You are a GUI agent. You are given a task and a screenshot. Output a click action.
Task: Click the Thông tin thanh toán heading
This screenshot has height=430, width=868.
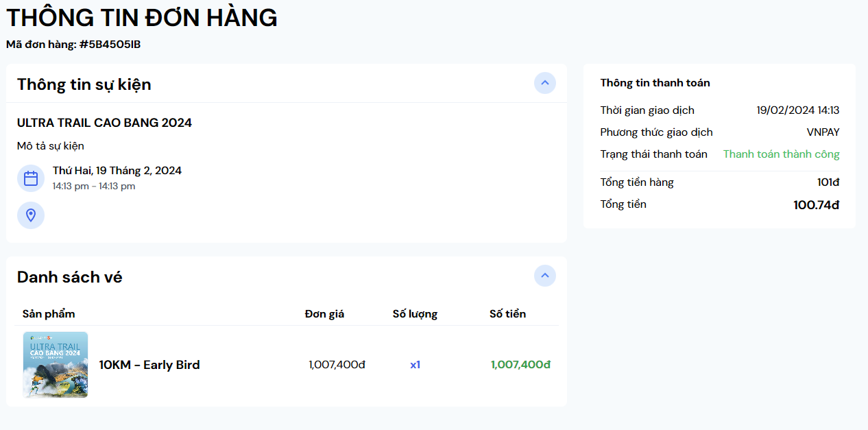click(x=655, y=83)
